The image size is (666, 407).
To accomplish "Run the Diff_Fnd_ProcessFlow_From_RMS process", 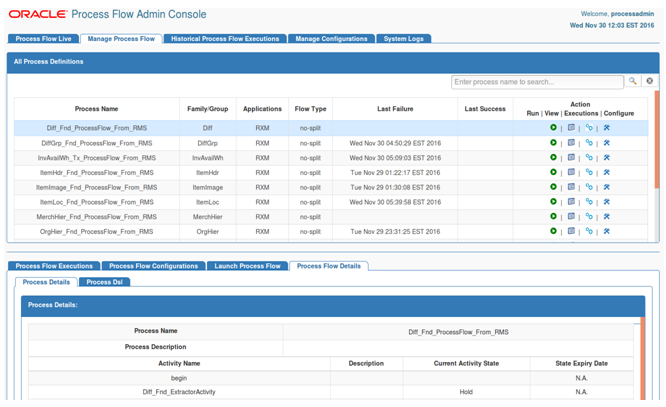I will pyautogui.click(x=553, y=127).
